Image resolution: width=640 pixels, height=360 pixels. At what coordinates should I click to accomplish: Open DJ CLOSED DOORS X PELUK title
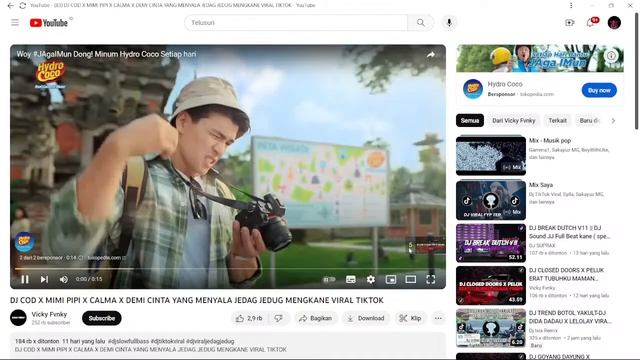tap(567, 274)
